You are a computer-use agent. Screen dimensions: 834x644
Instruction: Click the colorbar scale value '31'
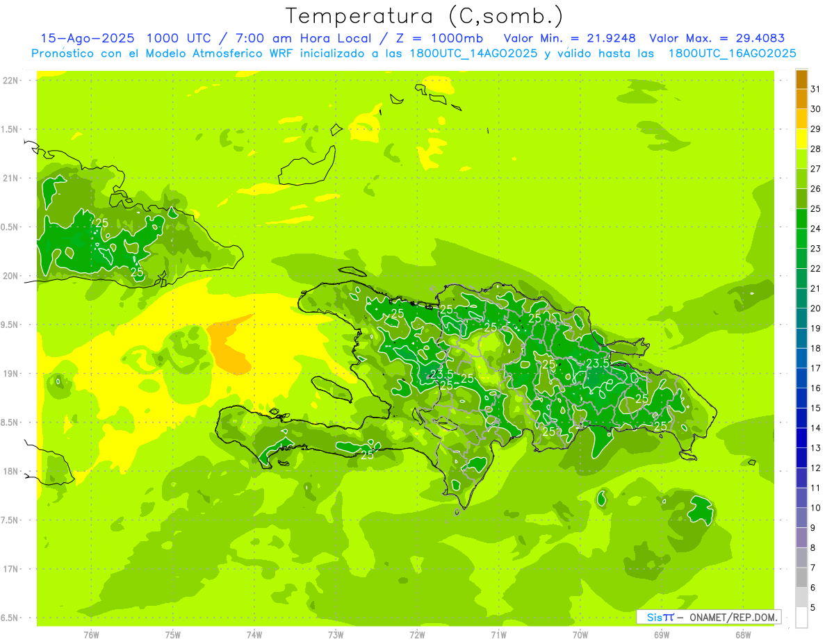click(x=816, y=89)
